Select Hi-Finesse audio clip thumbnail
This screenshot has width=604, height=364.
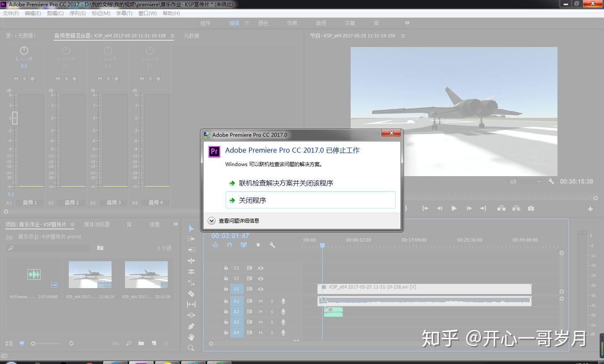pos(34,275)
